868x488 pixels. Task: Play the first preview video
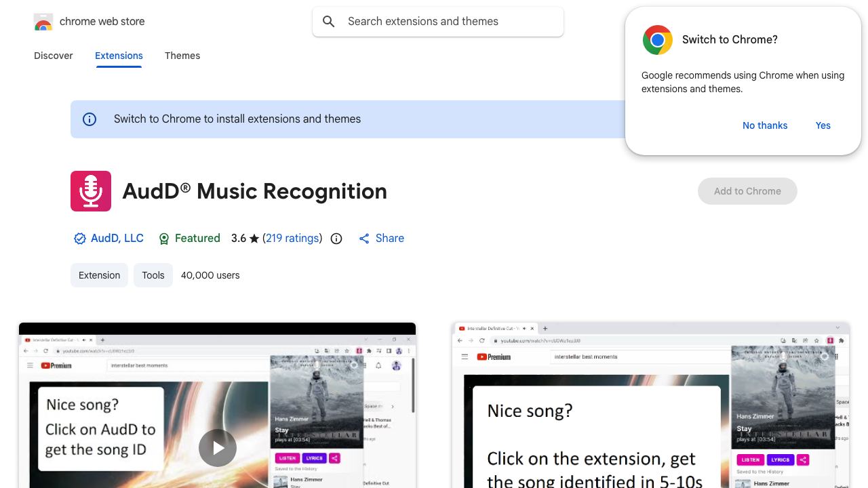pyautogui.click(x=218, y=448)
